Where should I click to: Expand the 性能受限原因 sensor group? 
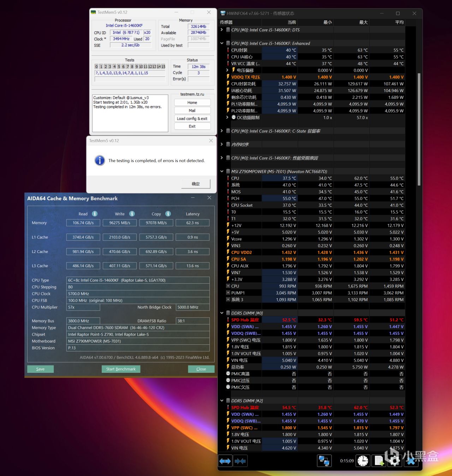[x=222, y=158]
